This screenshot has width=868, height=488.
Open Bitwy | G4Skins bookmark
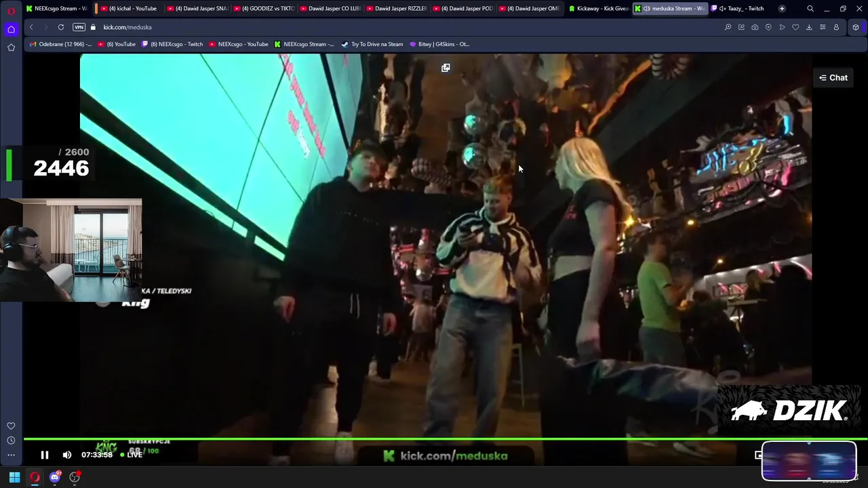click(x=439, y=44)
